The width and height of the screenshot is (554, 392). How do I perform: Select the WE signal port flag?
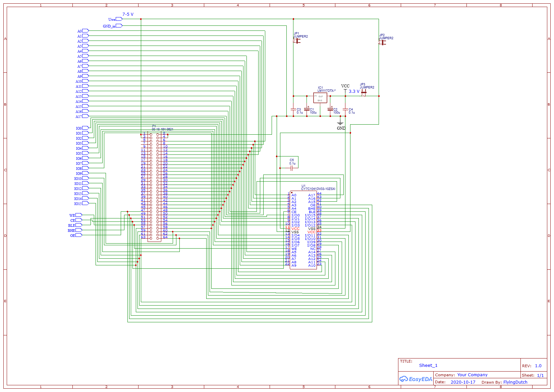(79, 215)
